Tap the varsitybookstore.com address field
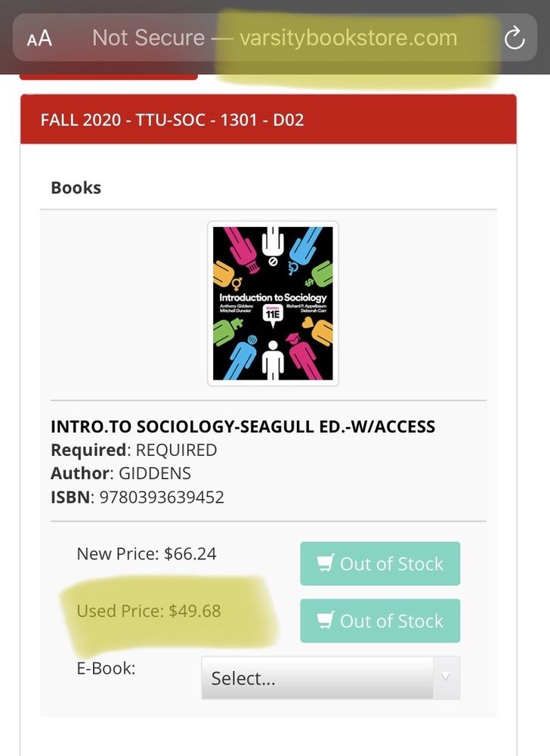 [348, 38]
